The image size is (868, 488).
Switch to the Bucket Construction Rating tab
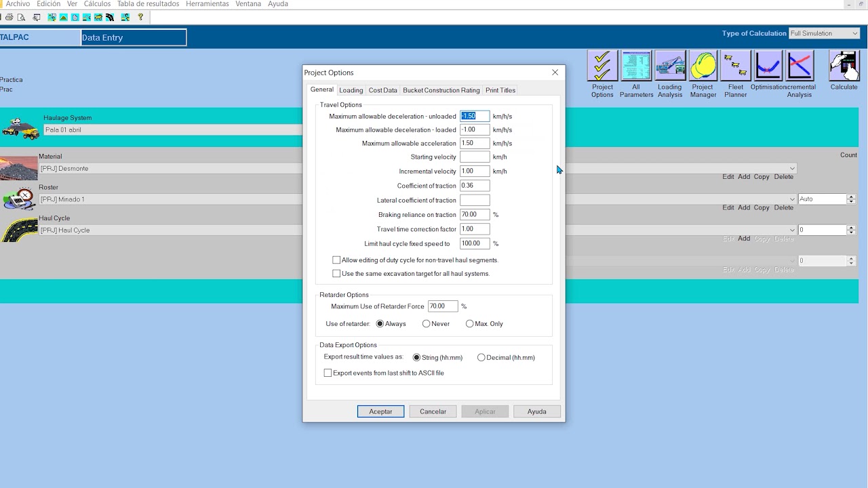pyautogui.click(x=441, y=90)
